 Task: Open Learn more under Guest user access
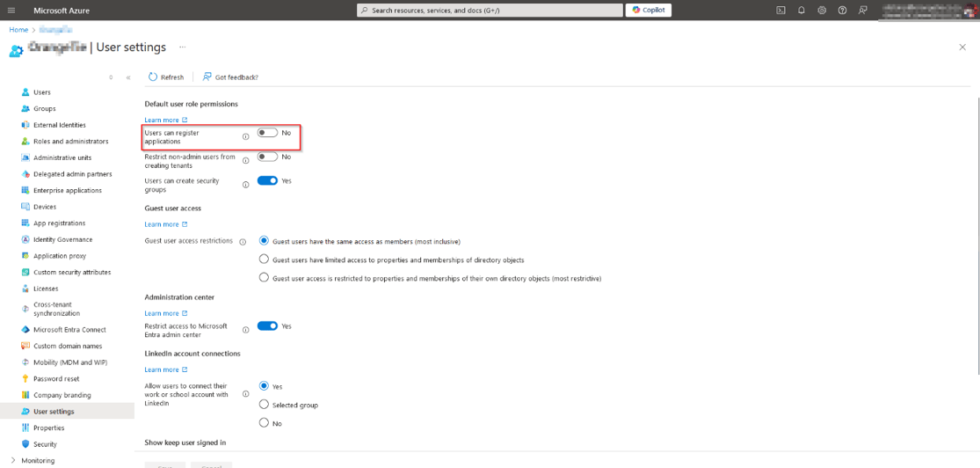[165, 224]
